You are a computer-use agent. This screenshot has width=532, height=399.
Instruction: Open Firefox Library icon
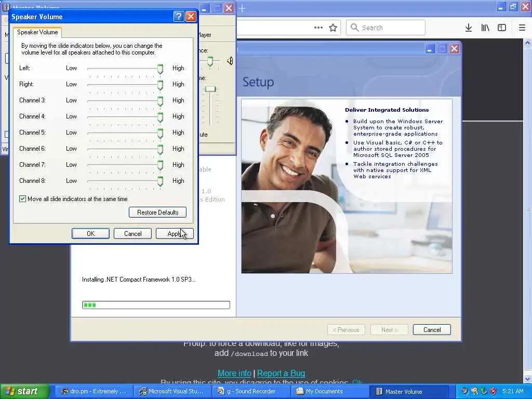pyautogui.click(x=485, y=28)
